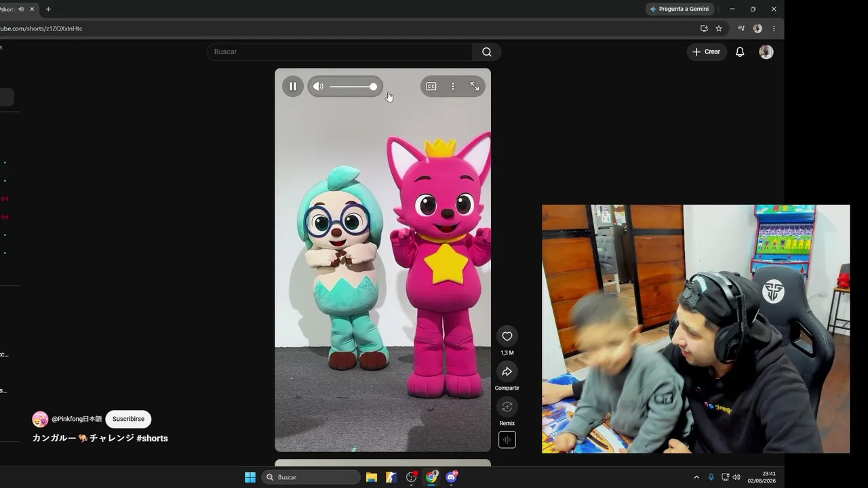Open network settings from the tray

tap(725, 477)
